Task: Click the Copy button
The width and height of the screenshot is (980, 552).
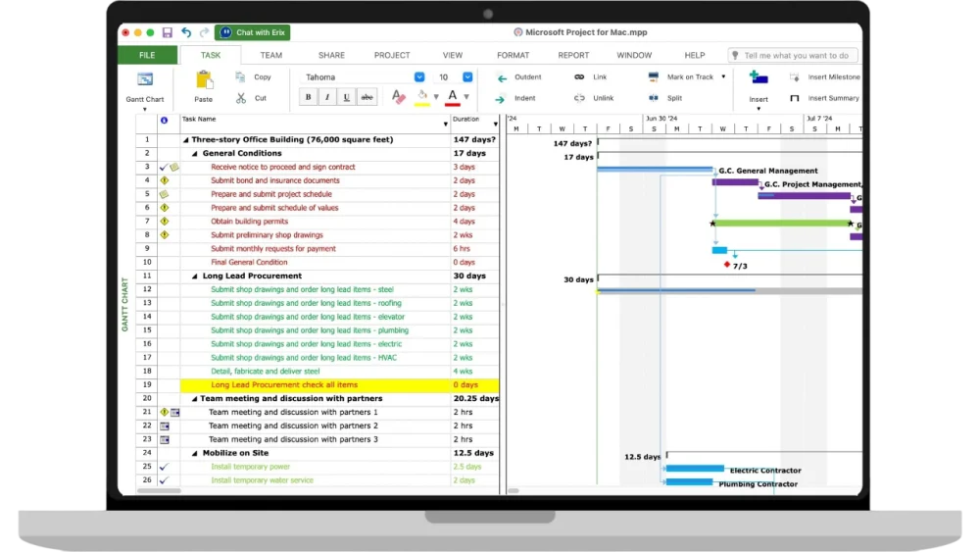Action: click(x=254, y=76)
